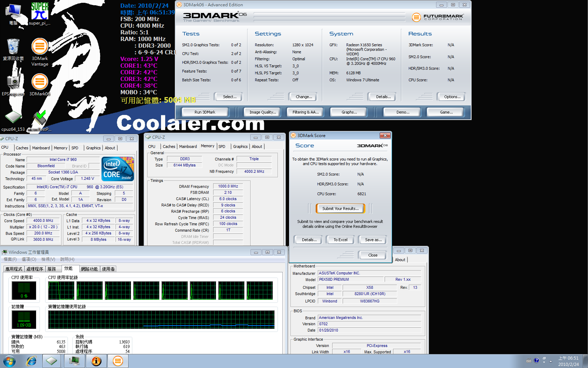The width and height of the screenshot is (588, 368).
Task: Switch to 網路功能 tab in Task Manager
Action: pos(89,269)
